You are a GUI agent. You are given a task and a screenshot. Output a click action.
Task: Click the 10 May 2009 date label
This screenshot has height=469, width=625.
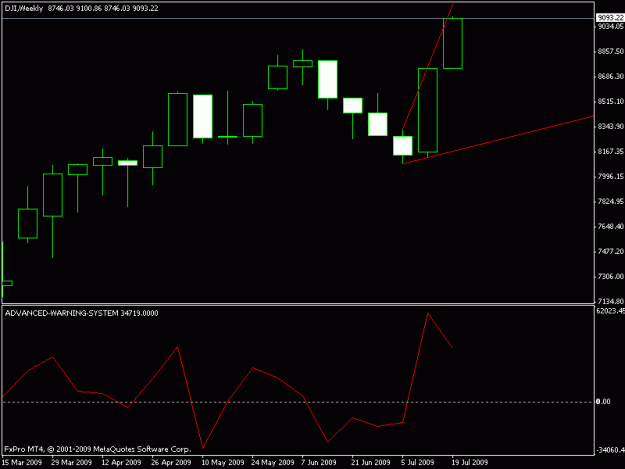(223, 462)
